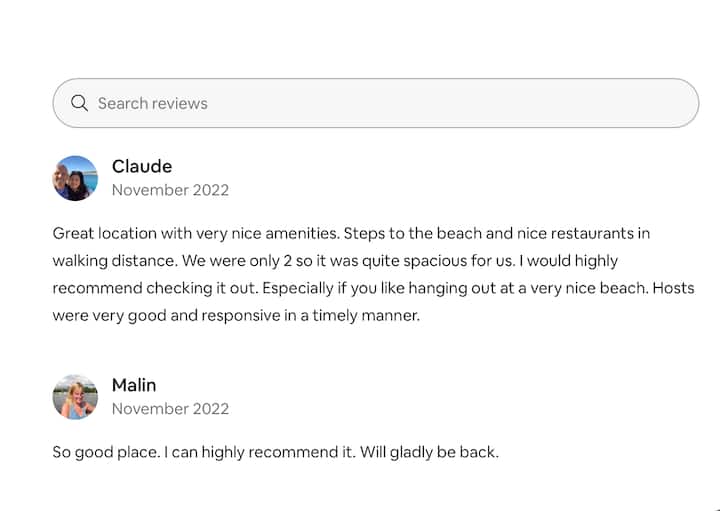The height and width of the screenshot is (511, 720).
Task: Click the reviewer name Claude
Action: (142, 166)
